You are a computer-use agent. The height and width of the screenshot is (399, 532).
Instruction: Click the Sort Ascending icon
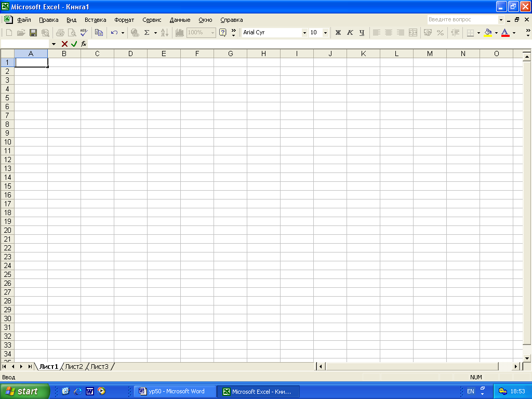(165, 33)
